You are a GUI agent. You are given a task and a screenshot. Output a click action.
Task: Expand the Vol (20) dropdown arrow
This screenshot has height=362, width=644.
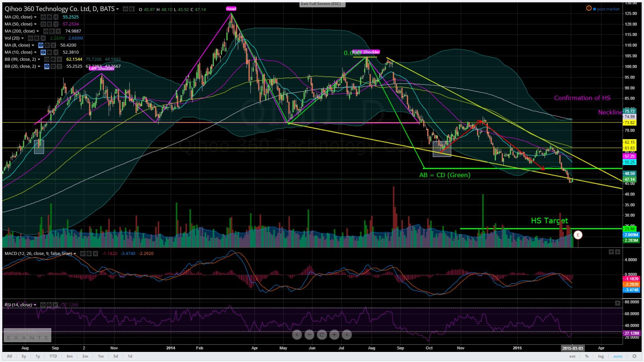point(22,38)
